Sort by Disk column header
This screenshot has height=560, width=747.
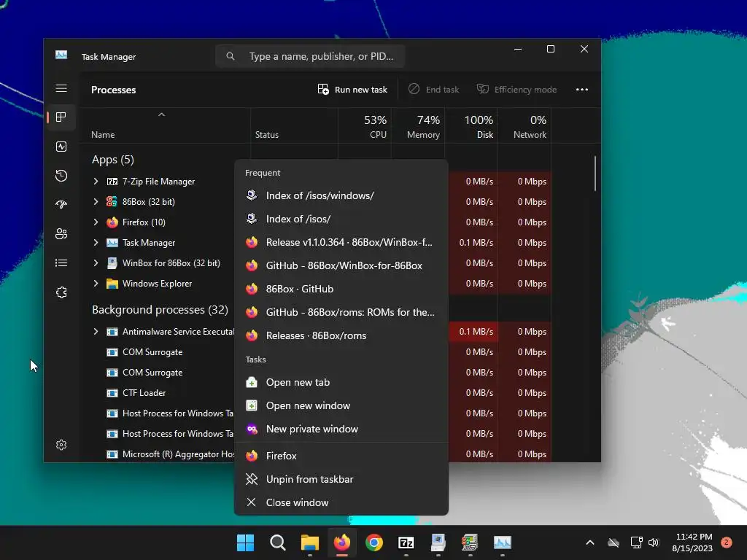click(x=472, y=127)
